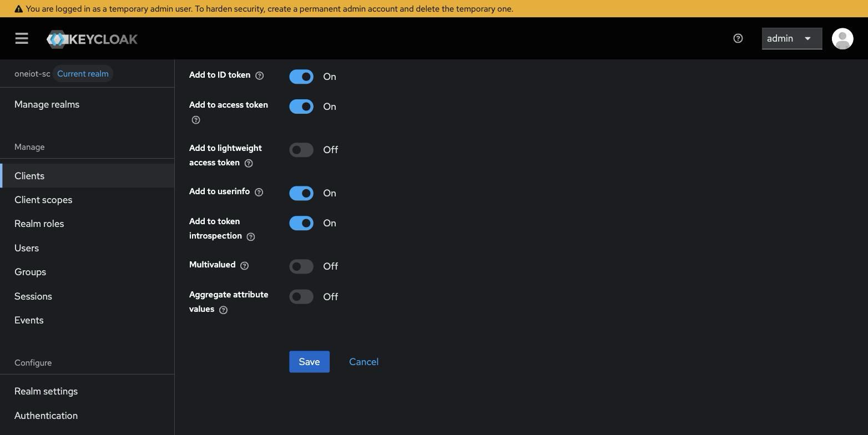Image resolution: width=868 pixels, height=435 pixels.
Task: Click the Keycloak logo
Action: tap(92, 39)
